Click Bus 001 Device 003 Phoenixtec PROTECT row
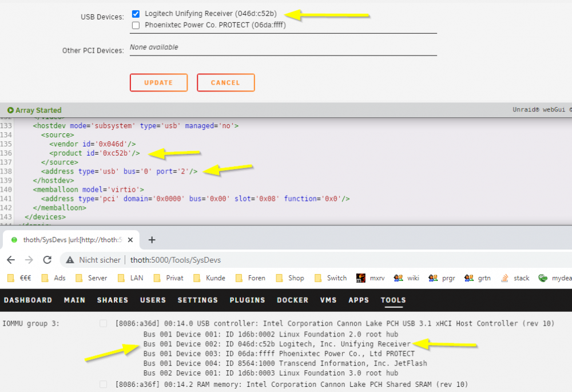Viewport: 572px width, 392px height. coord(279,353)
